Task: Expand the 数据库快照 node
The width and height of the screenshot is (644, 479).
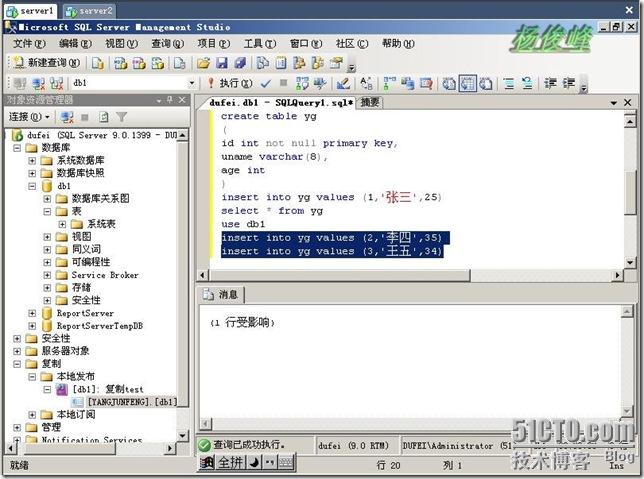Action: point(32,173)
